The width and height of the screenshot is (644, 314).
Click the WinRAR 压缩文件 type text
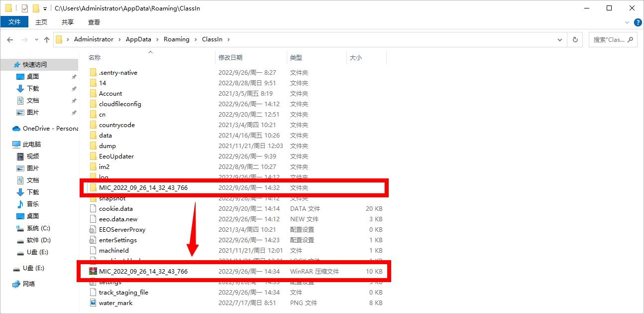pyautogui.click(x=315, y=271)
